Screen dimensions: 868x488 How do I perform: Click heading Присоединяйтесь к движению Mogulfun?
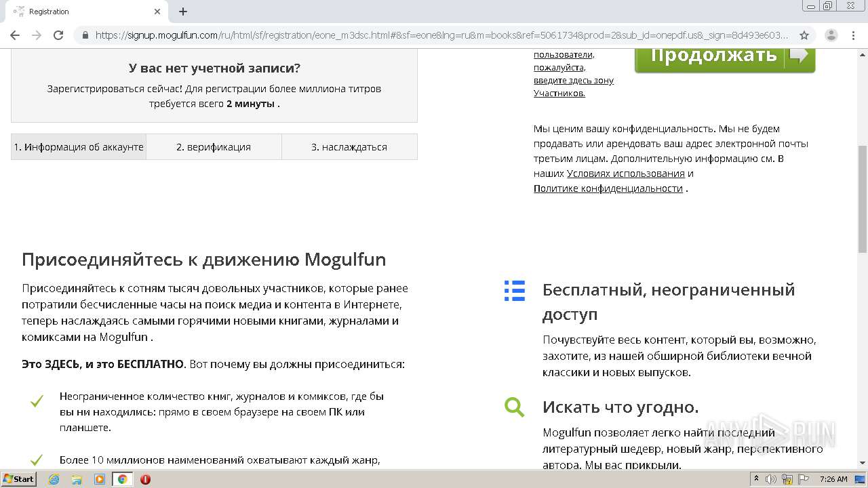pos(203,260)
